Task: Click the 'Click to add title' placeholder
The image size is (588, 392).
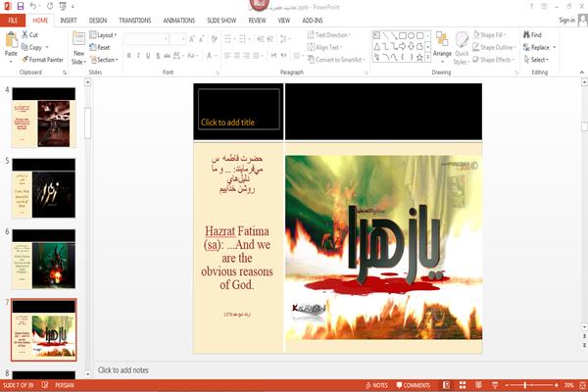Action: click(239, 110)
